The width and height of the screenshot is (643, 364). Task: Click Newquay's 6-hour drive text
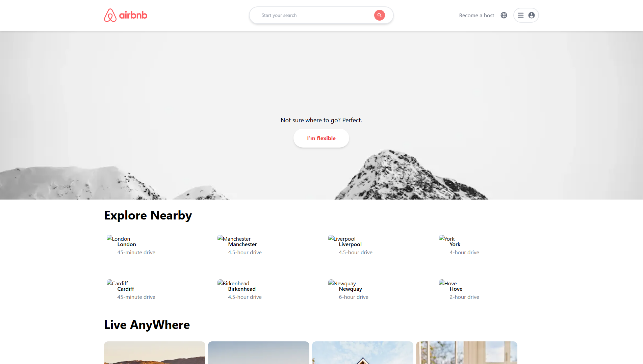[354, 297]
